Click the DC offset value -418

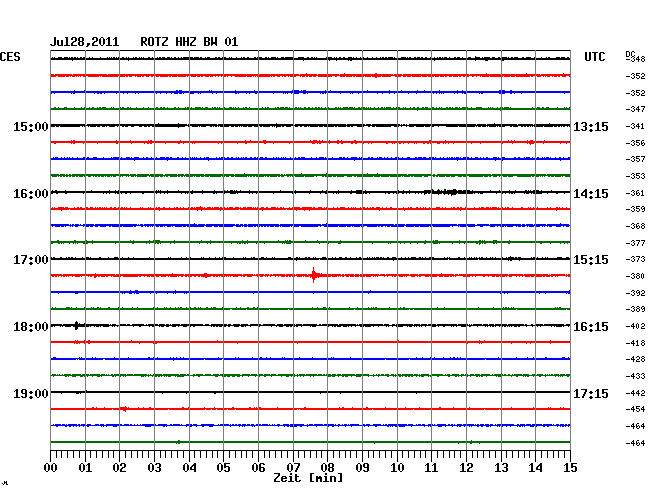point(635,343)
